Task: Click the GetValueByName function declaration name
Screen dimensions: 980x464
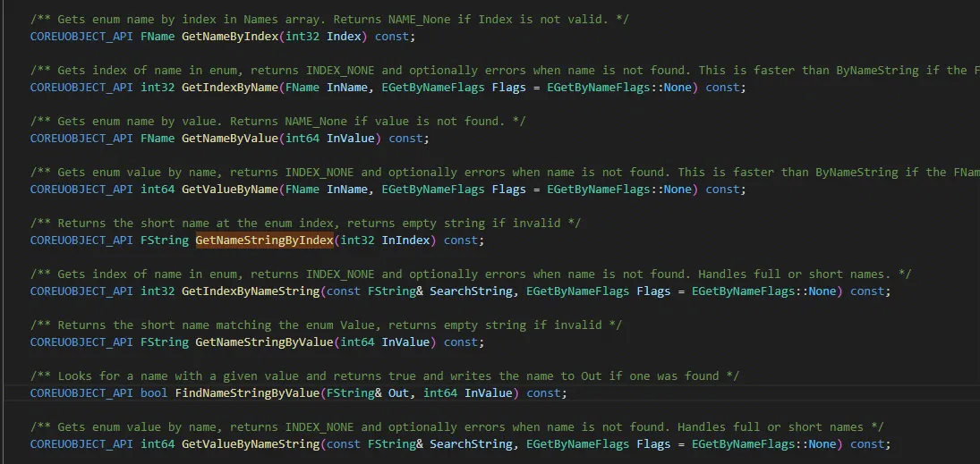Action: tap(229, 190)
